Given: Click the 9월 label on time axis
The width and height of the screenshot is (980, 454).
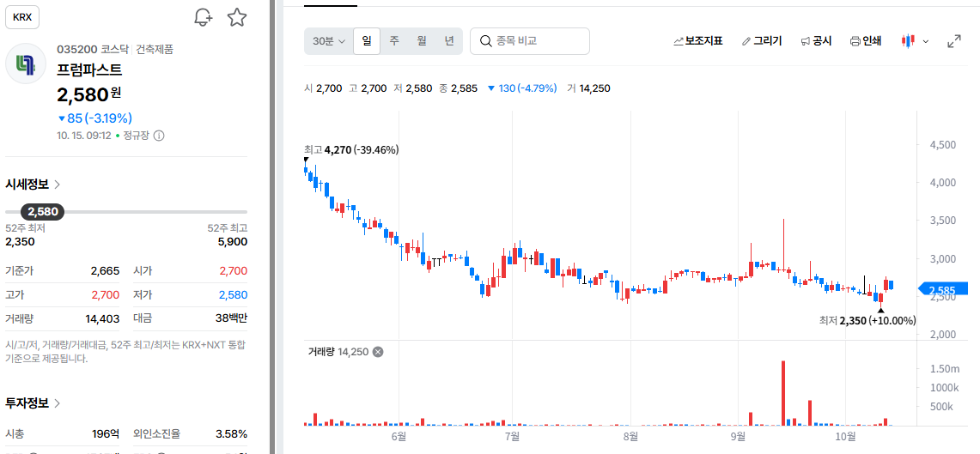Looking at the screenshot, I should pyautogui.click(x=738, y=435).
